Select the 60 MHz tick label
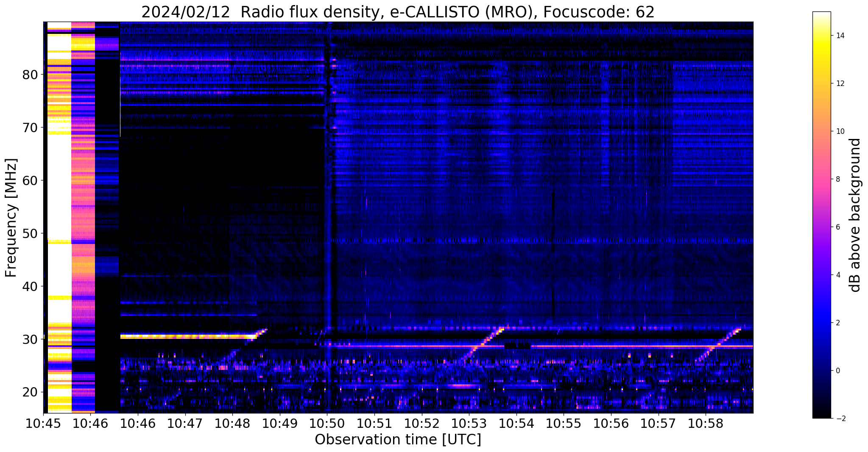 (30, 180)
